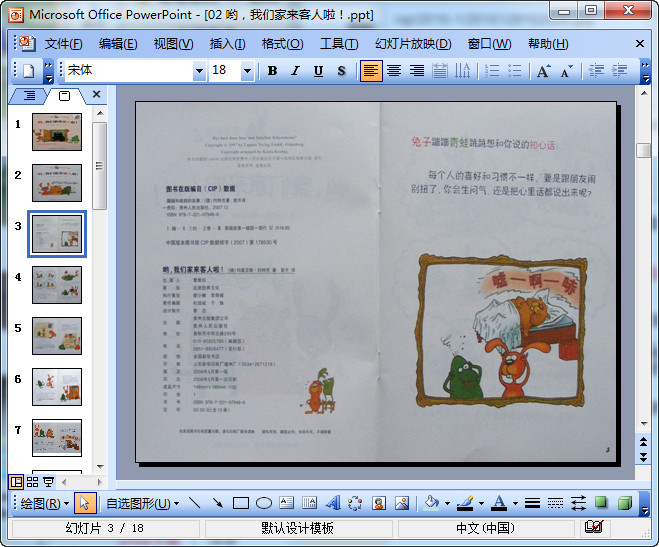Open the 自选图形(U) AutoShapes menu
659x547 pixels.
[x=142, y=503]
